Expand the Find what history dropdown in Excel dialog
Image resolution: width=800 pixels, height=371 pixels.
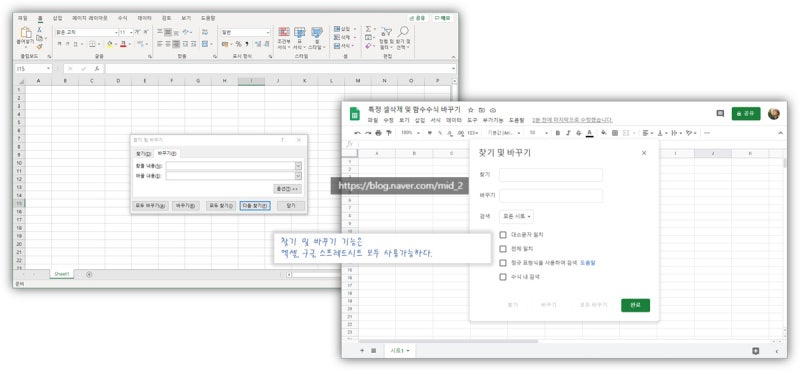(298, 166)
